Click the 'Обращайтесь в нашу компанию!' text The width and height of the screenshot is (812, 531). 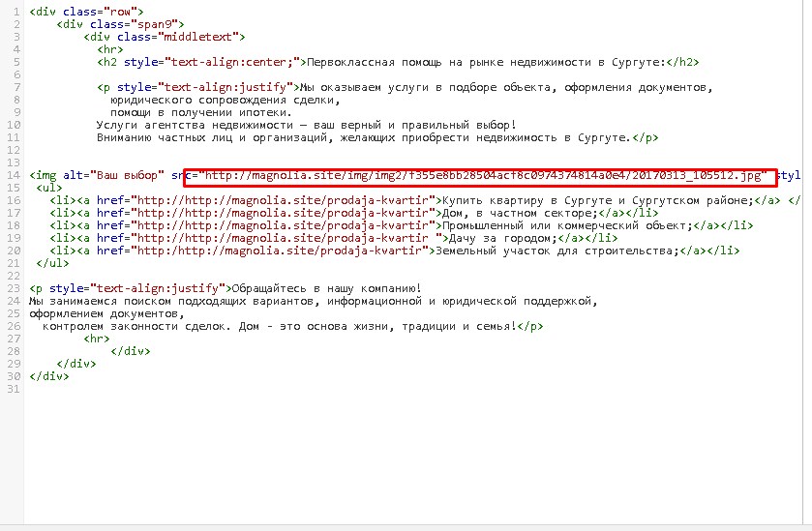(x=324, y=288)
